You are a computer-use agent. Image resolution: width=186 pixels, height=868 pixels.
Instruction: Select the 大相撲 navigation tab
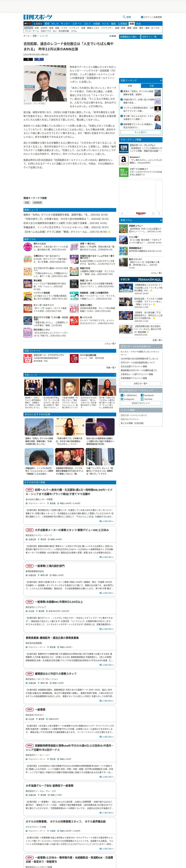tap(96, 24)
